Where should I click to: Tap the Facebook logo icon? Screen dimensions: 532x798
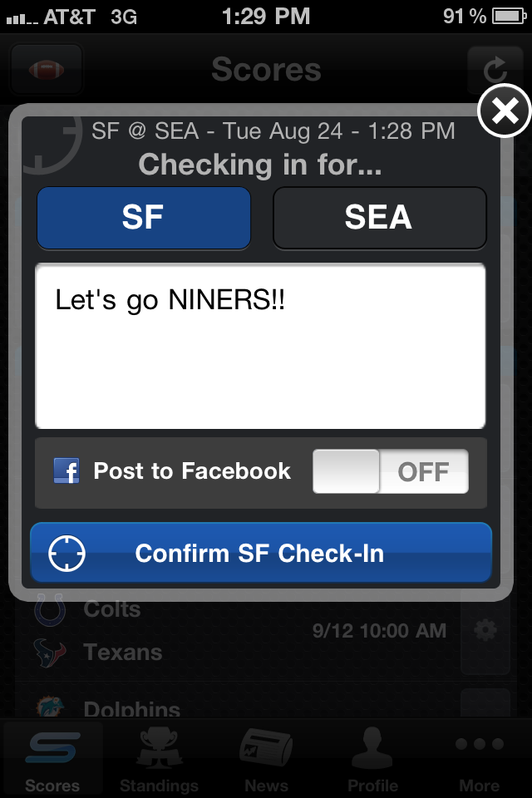pos(66,471)
